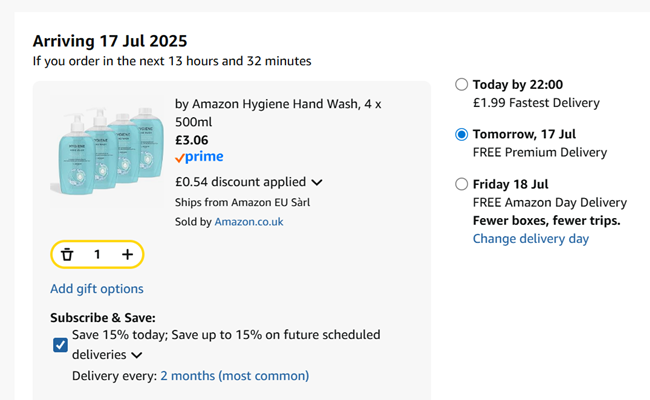
Task: Expand the future scheduled deliveries chevron
Action: pyautogui.click(x=136, y=355)
